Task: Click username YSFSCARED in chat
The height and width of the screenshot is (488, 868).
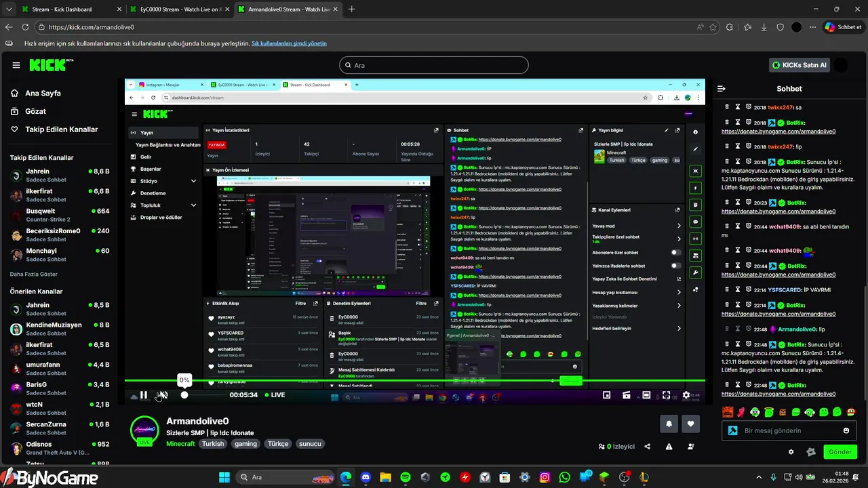Action: coord(785,289)
